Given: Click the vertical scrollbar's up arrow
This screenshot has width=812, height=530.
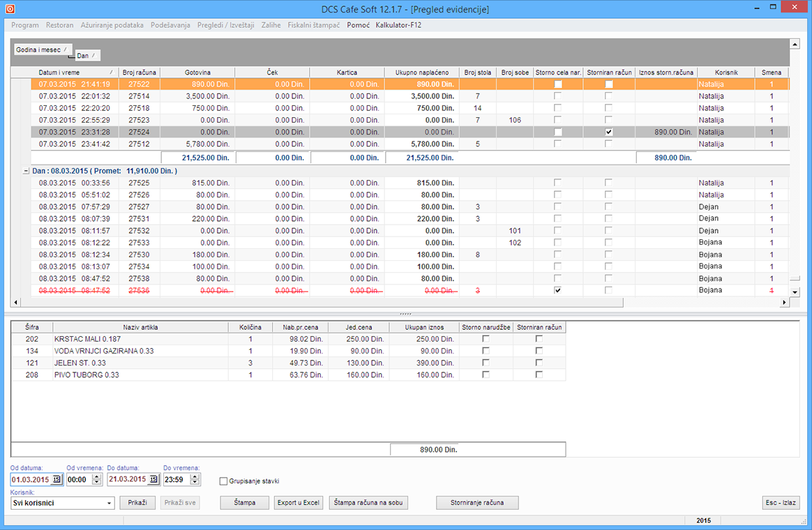Looking at the screenshot, I should coord(794,44).
